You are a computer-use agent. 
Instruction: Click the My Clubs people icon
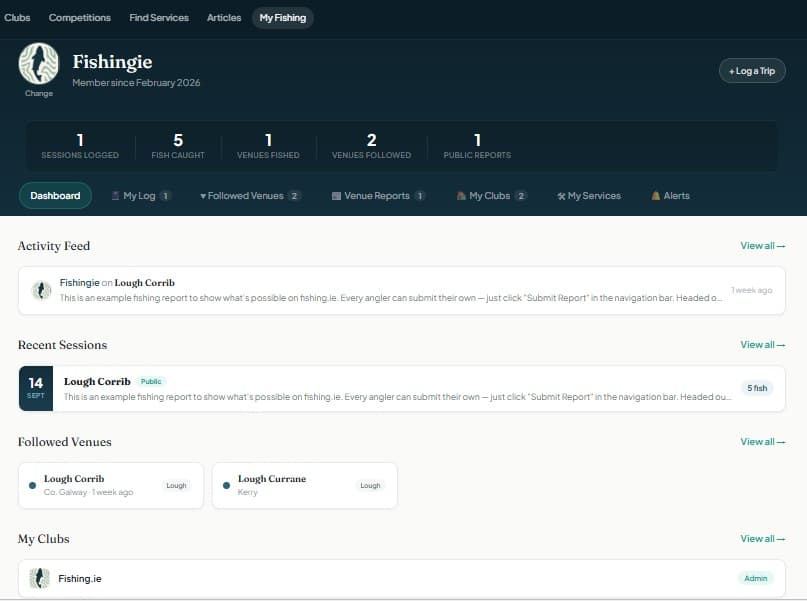[x=459, y=196]
